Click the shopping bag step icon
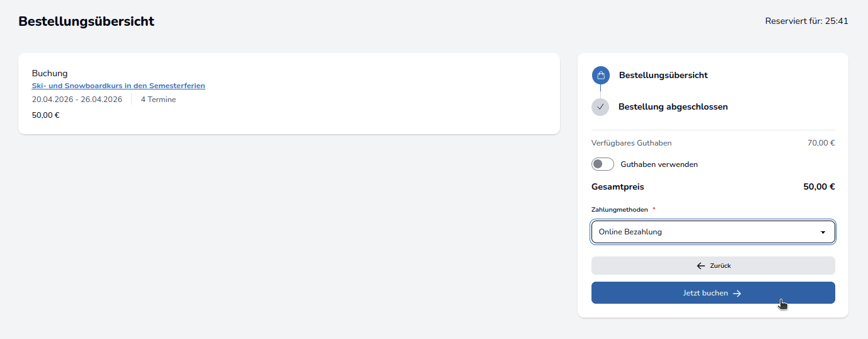The height and width of the screenshot is (339, 868). [600, 76]
